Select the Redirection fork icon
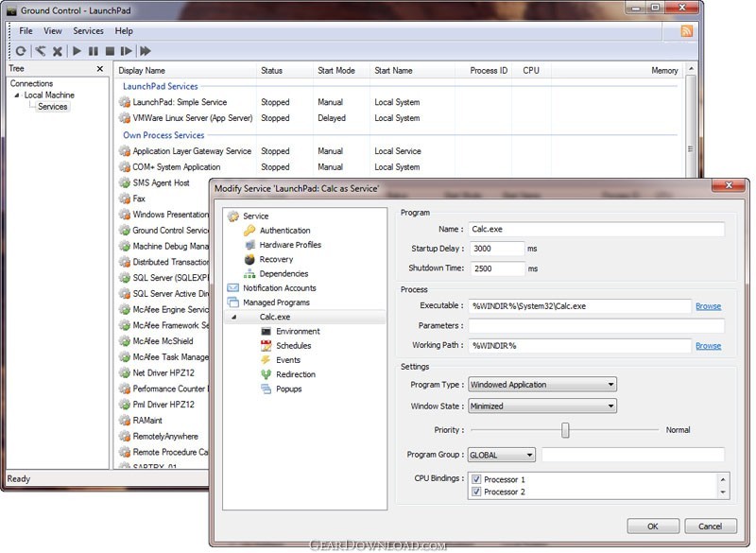Viewport: 756px width, 553px height. point(266,374)
